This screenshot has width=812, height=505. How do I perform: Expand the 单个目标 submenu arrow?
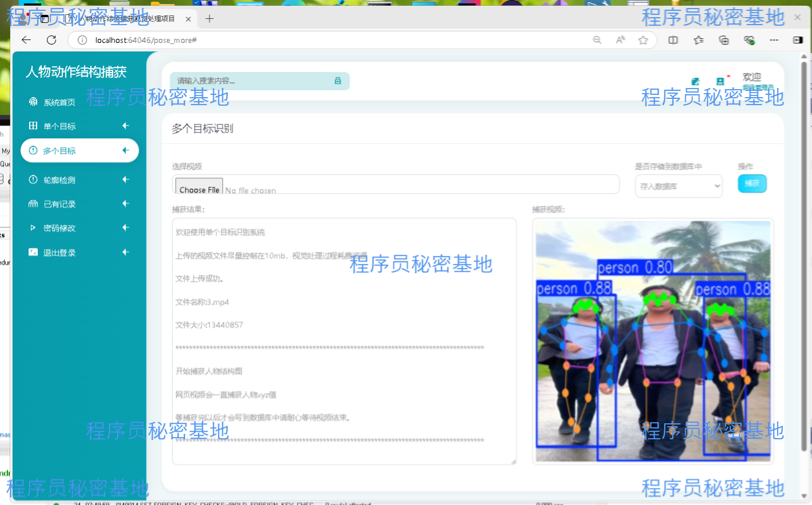126,126
